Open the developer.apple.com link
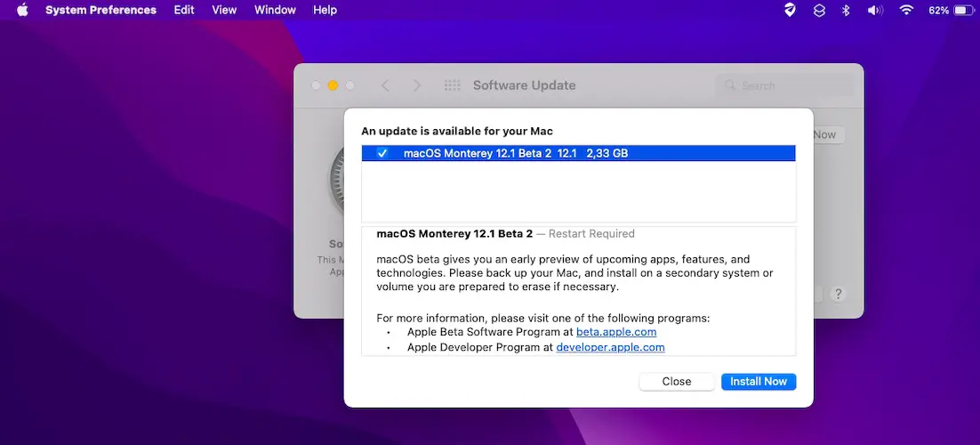 [x=610, y=347]
